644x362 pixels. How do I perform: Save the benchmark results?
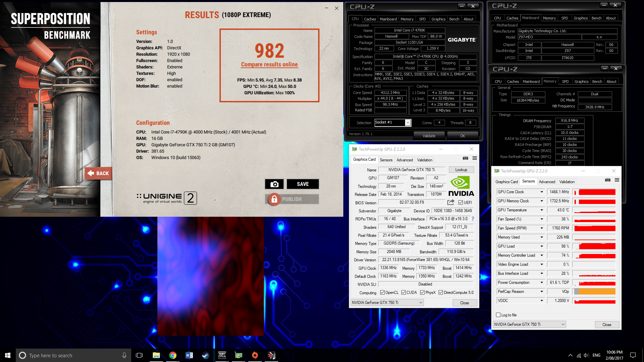click(x=302, y=184)
